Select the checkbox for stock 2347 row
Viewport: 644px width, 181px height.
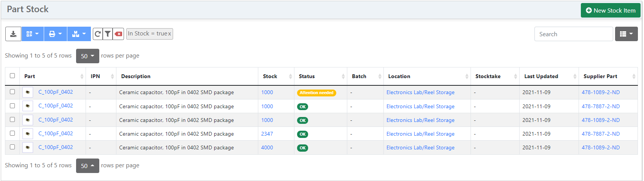coord(13,133)
